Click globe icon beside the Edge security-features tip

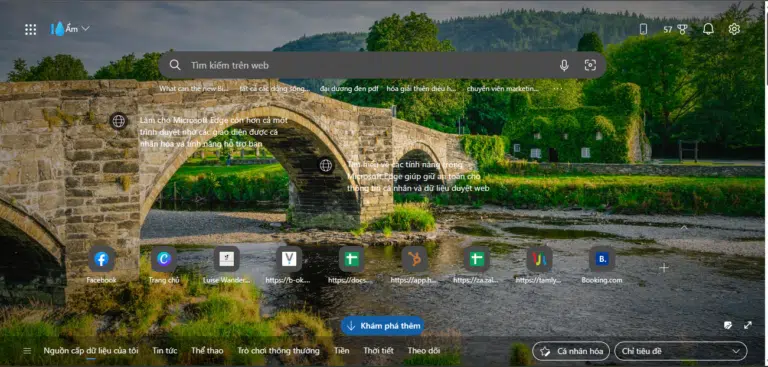click(326, 165)
